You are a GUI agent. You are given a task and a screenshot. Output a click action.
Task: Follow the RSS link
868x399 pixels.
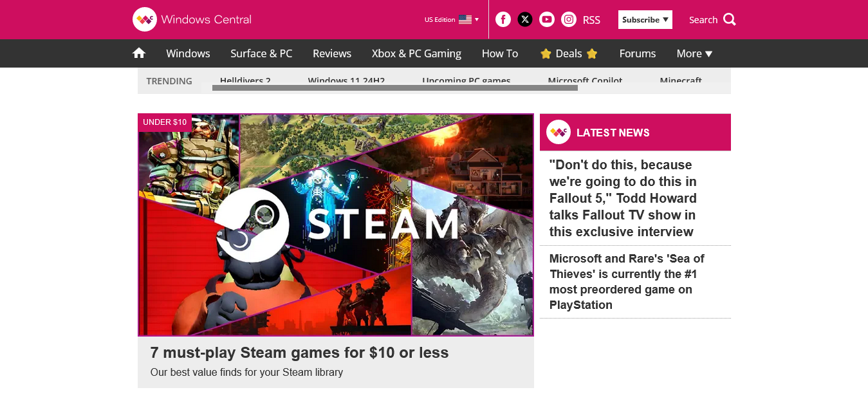coord(591,20)
